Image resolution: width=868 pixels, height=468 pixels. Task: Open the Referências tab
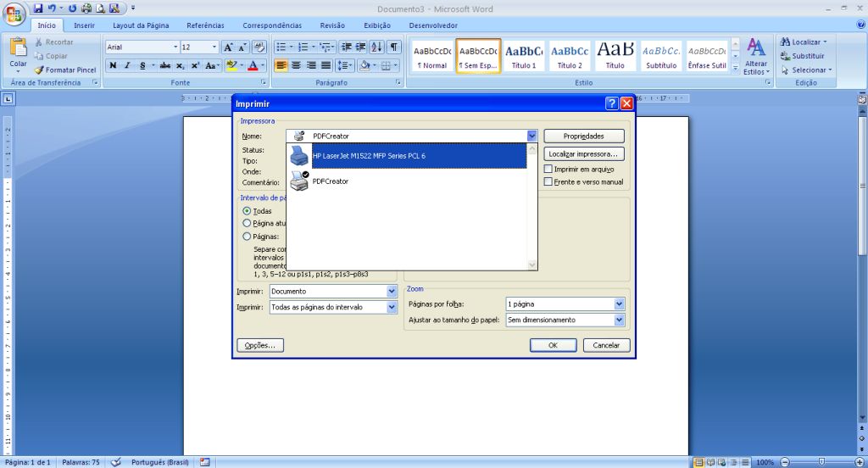pyautogui.click(x=205, y=25)
